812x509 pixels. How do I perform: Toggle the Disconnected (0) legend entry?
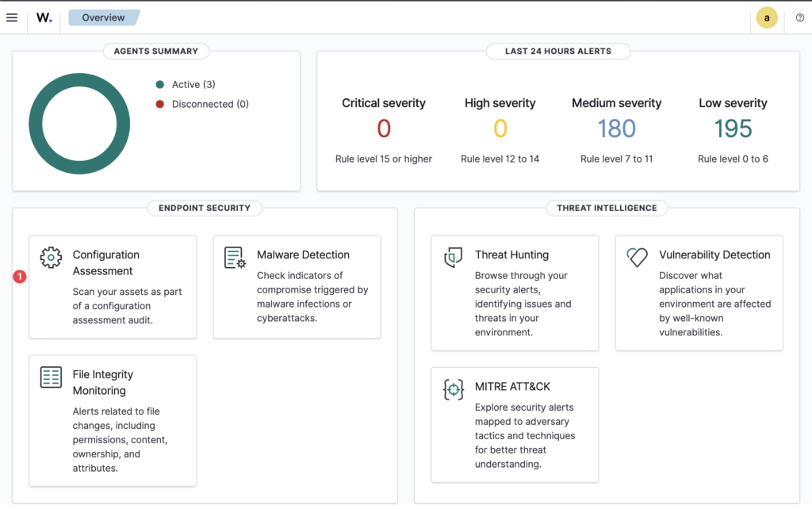[x=202, y=104]
